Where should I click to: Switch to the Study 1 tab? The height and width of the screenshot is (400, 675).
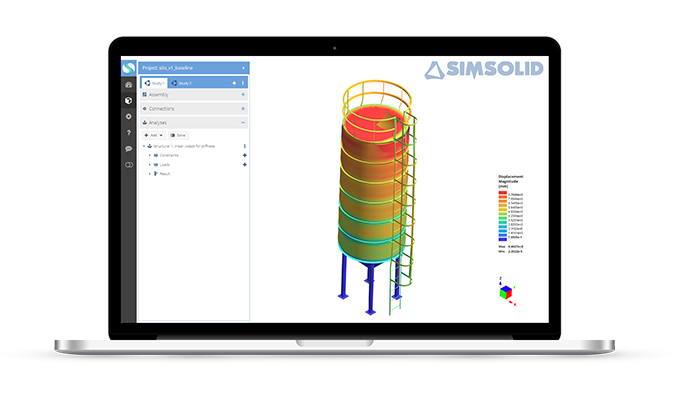point(153,82)
